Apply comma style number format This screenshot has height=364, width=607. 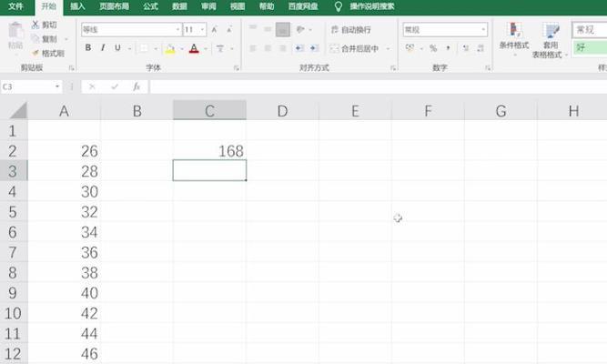point(448,48)
